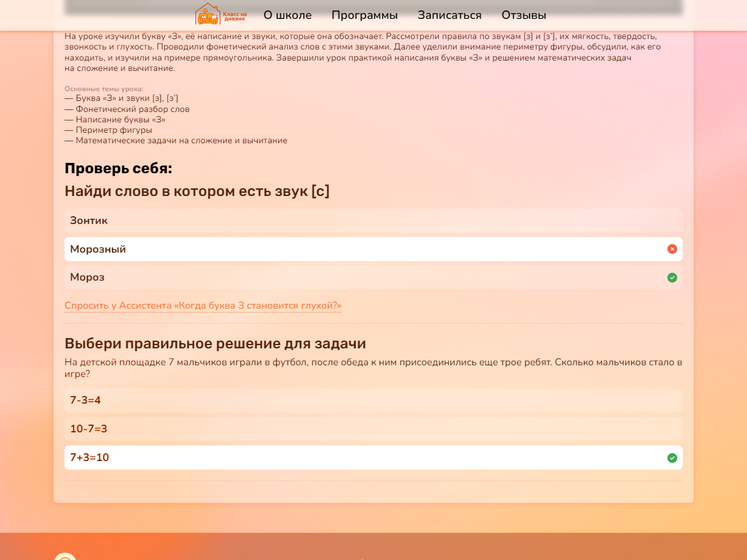The image size is (747, 560).
Task: Go to the Программы section
Action: click(365, 15)
